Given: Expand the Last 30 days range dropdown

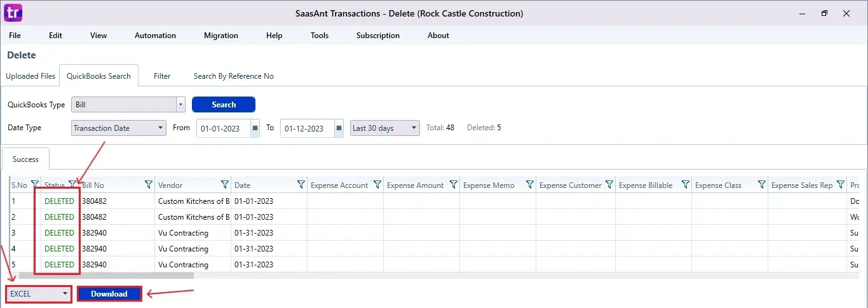Looking at the screenshot, I should click(x=414, y=128).
